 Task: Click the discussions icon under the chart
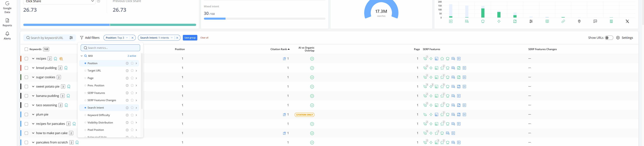tap(467, 21)
